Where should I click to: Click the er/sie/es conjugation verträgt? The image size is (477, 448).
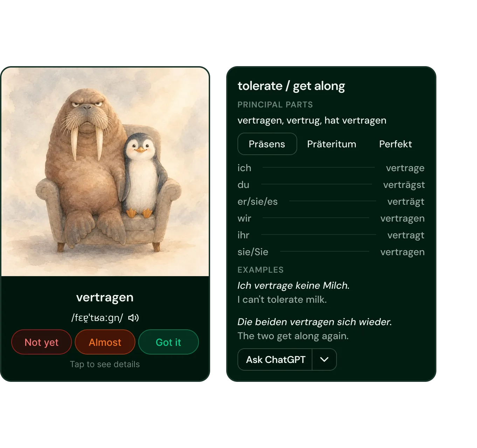click(406, 202)
